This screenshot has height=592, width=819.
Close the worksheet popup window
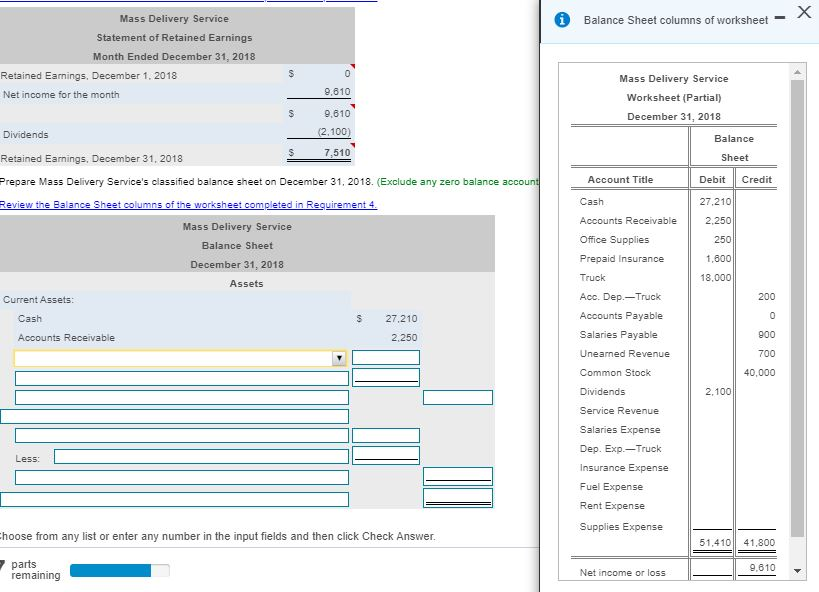pyautogui.click(x=802, y=13)
